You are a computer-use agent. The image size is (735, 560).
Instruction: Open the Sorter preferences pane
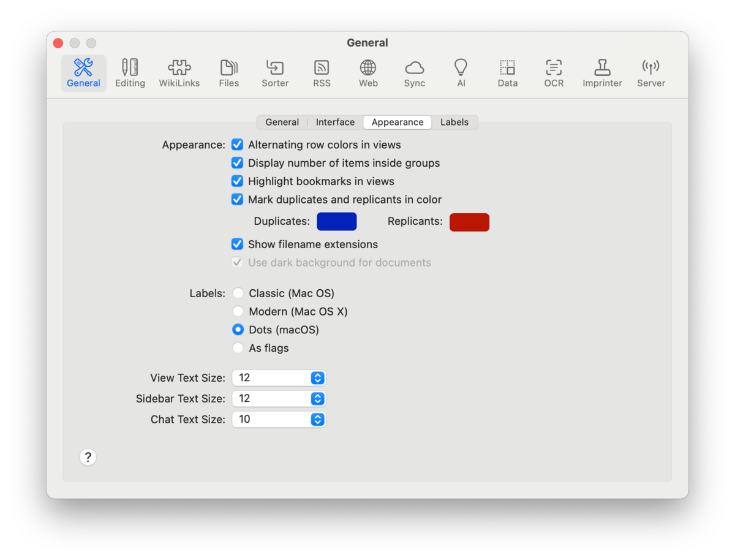click(275, 74)
